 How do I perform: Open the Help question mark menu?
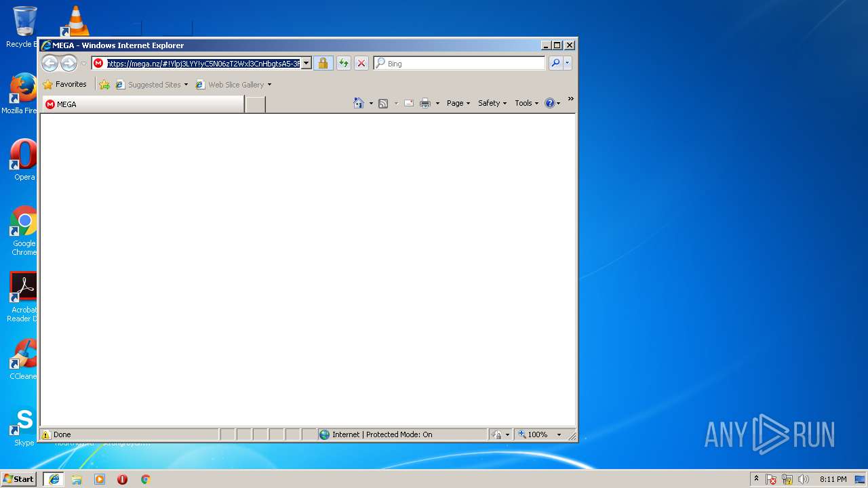[x=553, y=103]
